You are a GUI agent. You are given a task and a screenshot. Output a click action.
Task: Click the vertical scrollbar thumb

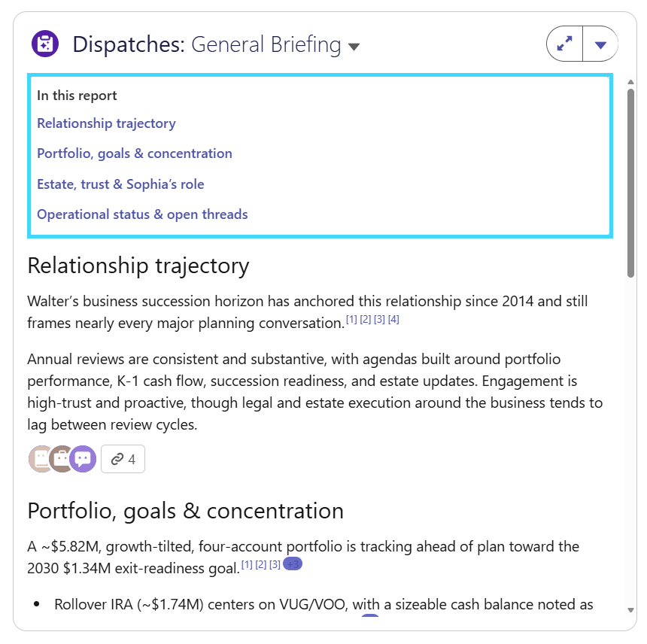tap(630, 183)
